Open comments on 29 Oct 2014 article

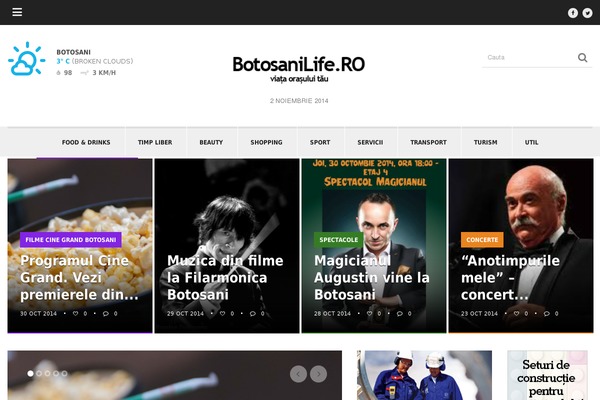[x=253, y=313]
